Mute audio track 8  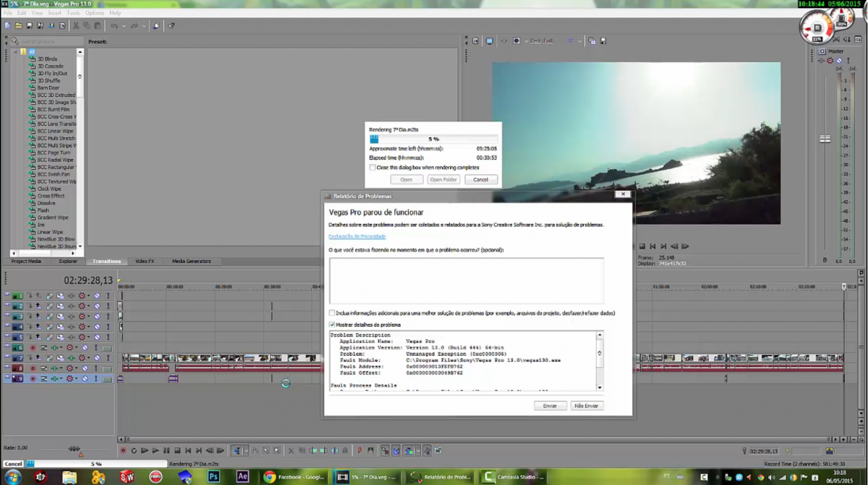pyautogui.click(x=85, y=368)
